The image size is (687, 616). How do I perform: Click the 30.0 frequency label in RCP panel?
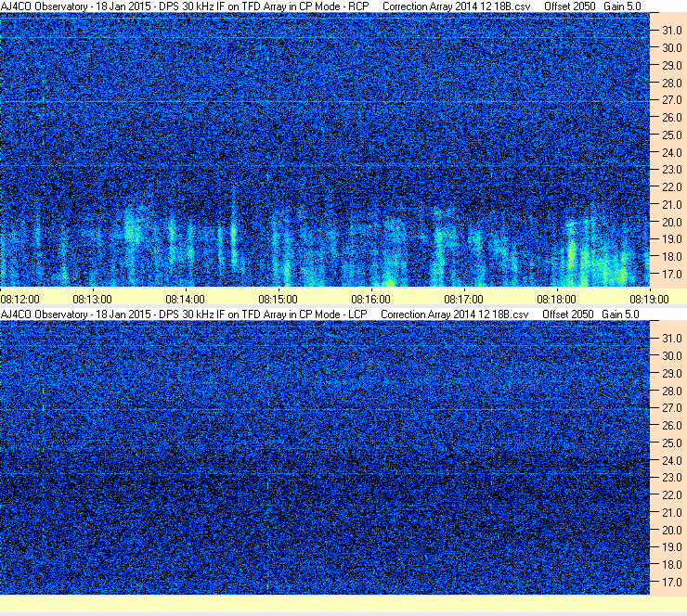(672, 47)
